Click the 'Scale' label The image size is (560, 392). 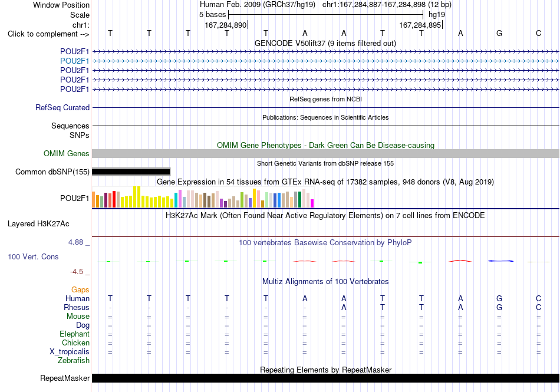80,15
